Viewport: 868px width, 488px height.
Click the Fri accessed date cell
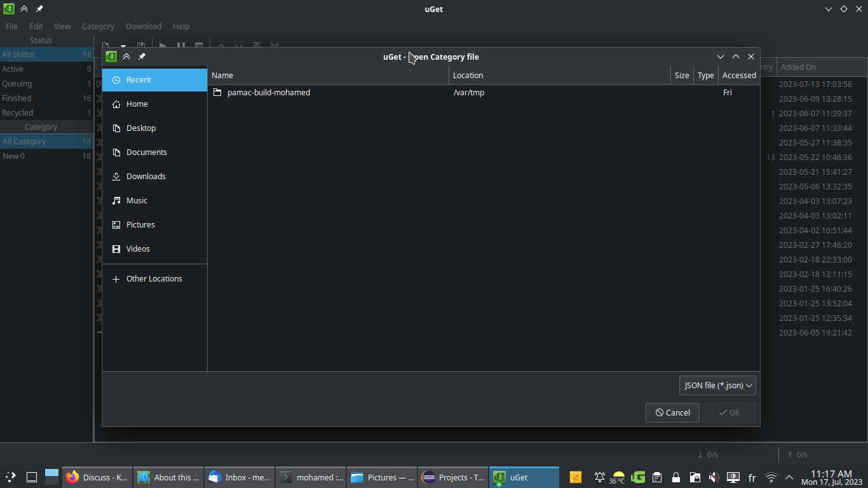[728, 93]
